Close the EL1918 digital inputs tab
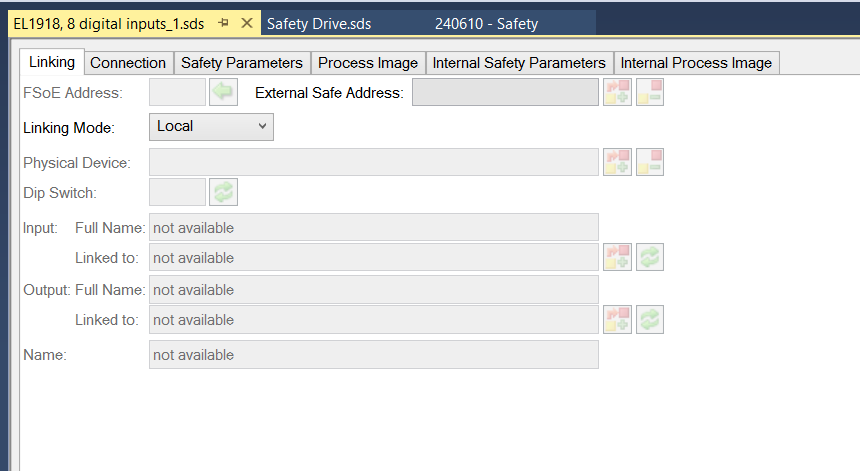Viewport: 860px width, 471px height. pyautogui.click(x=246, y=23)
